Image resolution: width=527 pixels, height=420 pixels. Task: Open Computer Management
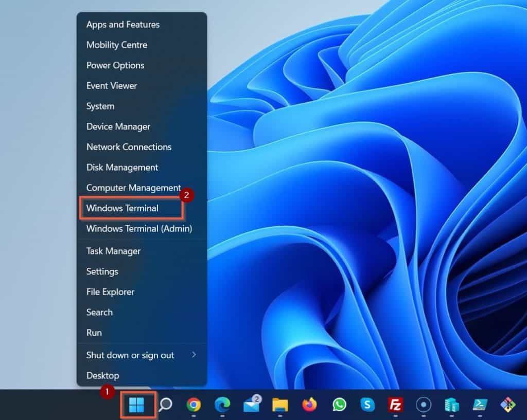click(142, 188)
